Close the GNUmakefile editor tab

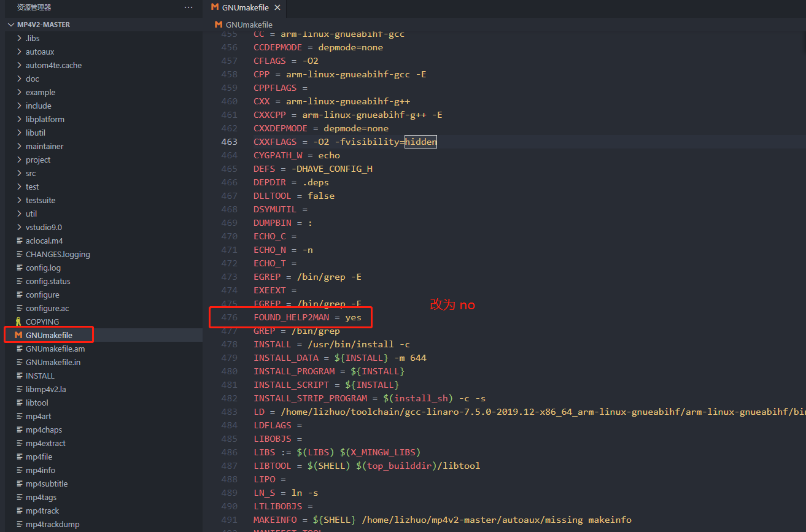tap(277, 7)
